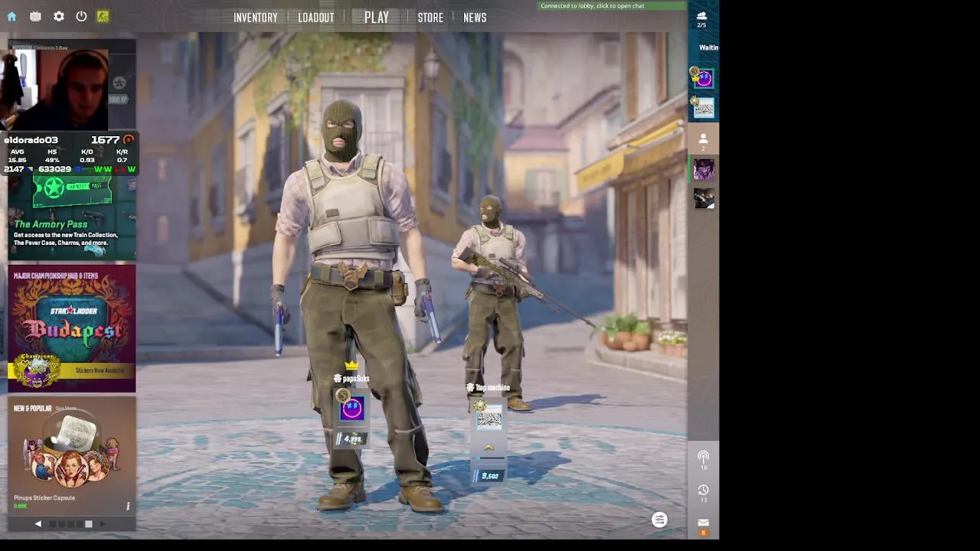Select the Play tab
Image resolution: width=980 pixels, height=551 pixels.
377,17
